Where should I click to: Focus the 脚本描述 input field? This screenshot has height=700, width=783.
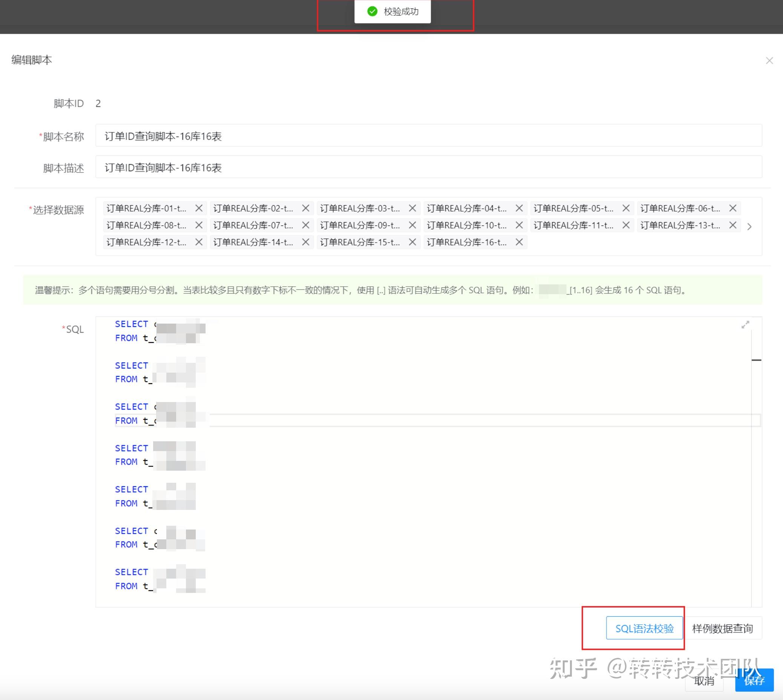[x=428, y=168]
